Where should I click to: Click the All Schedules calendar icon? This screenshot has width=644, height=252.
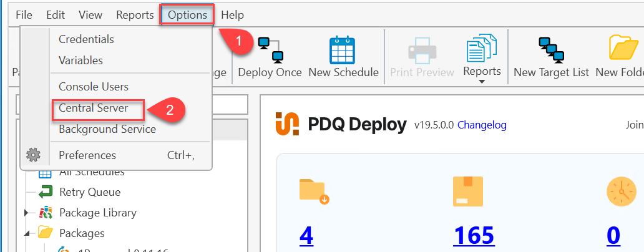click(x=45, y=173)
